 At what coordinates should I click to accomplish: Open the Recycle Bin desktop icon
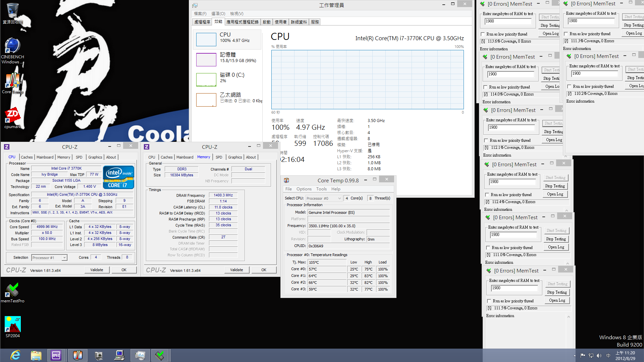[x=12, y=13]
